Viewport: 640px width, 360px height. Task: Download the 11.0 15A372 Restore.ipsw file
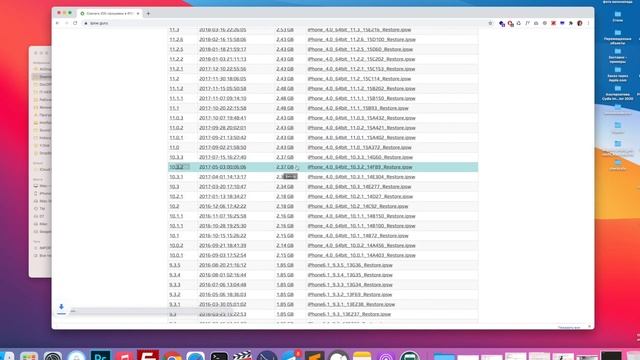click(359, 147)
